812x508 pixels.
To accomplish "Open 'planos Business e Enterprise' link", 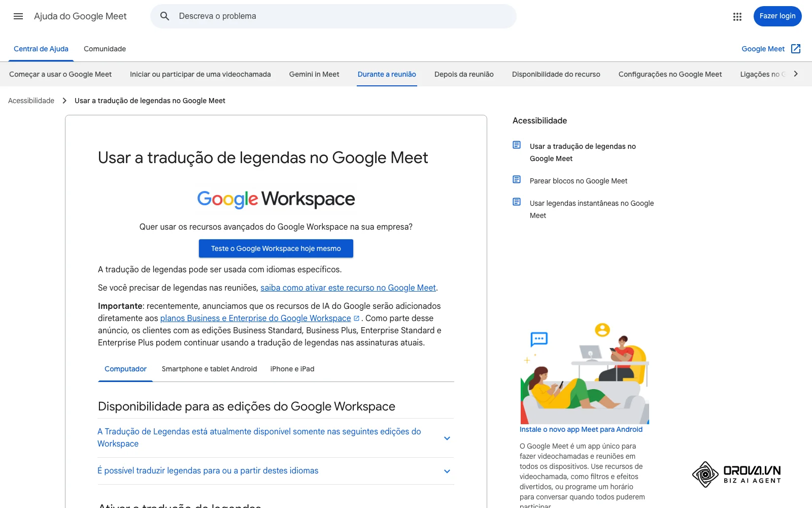I will point(255,318).
